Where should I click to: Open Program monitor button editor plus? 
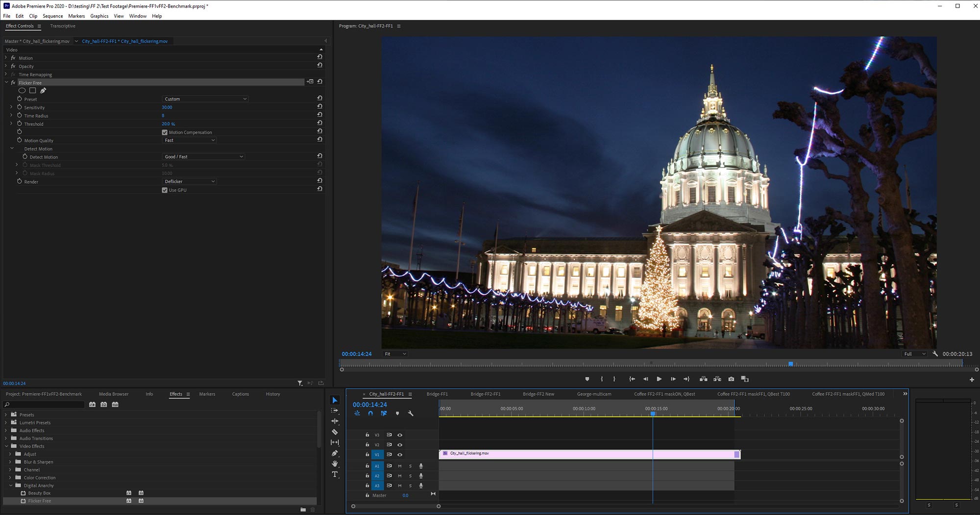tap(972, 379)
